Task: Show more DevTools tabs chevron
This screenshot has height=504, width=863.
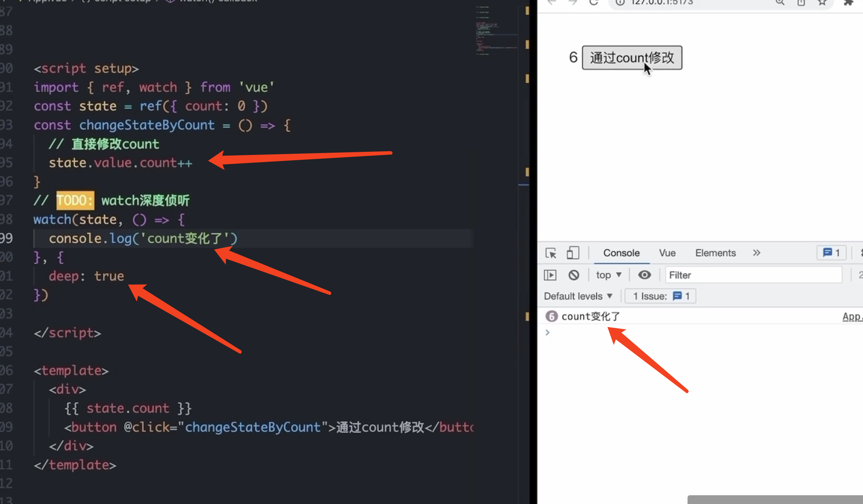Action: 756,253
